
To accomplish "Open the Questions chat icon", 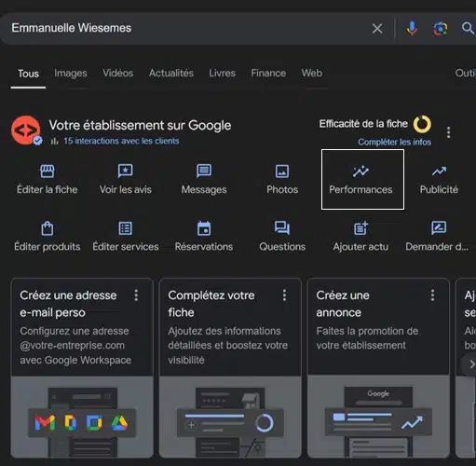I will 282,227.
